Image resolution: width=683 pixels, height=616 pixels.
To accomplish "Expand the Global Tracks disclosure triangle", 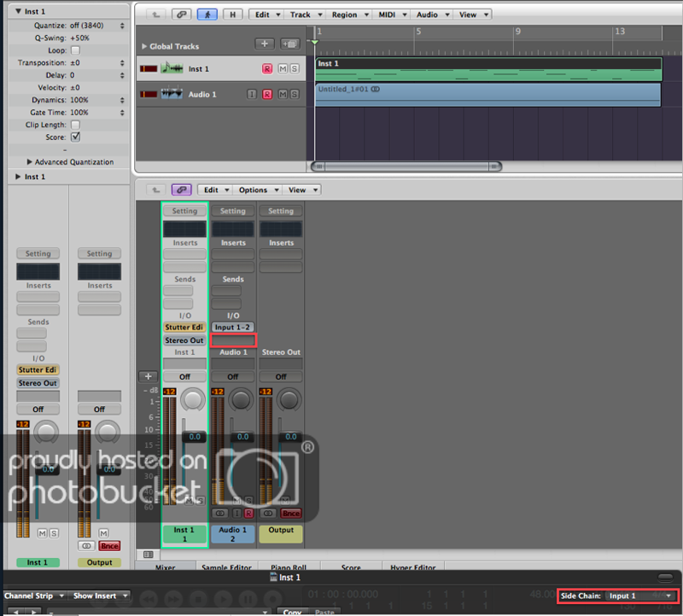I will pyautogui.click(x=143, y=46).
